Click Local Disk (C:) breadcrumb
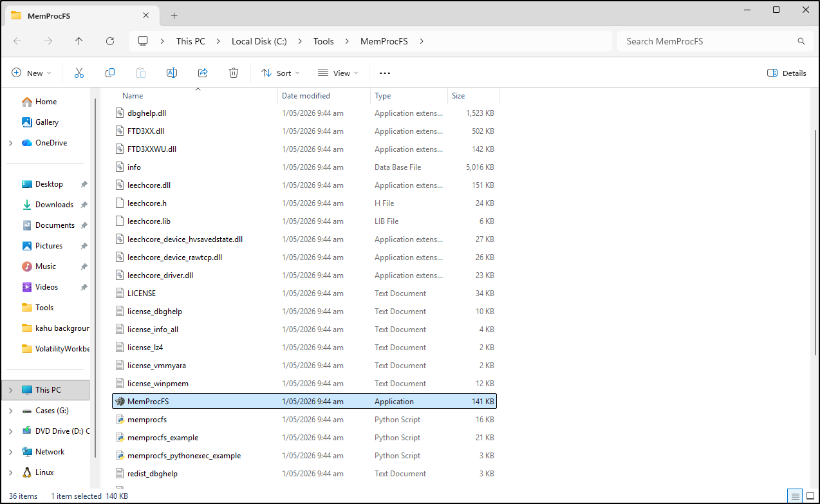This screenshot has width=820, height=504. [x=259, y=41]
